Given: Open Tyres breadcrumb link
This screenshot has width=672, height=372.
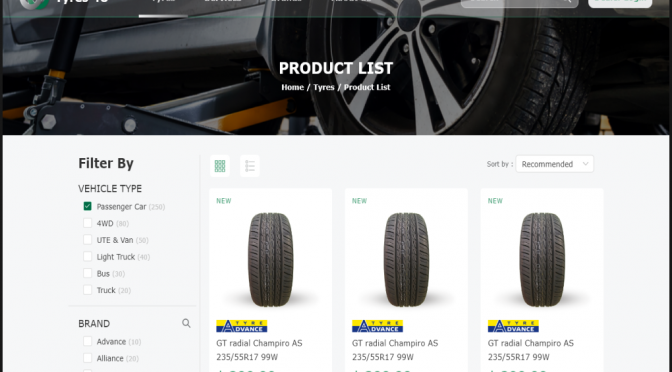Looking at the screenshot, I should (324, 87).
